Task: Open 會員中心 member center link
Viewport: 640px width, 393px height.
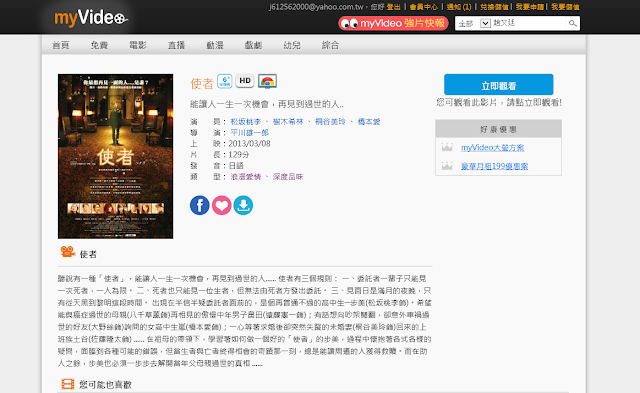Action: tap(423, 7)
